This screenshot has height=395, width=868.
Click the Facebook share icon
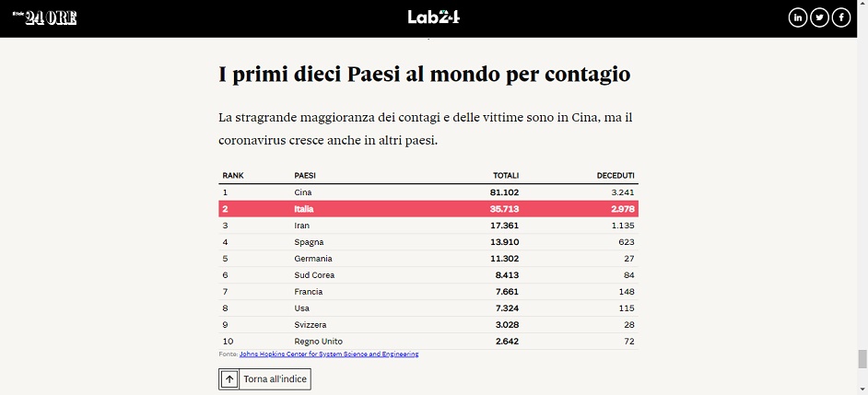point(841,18)
